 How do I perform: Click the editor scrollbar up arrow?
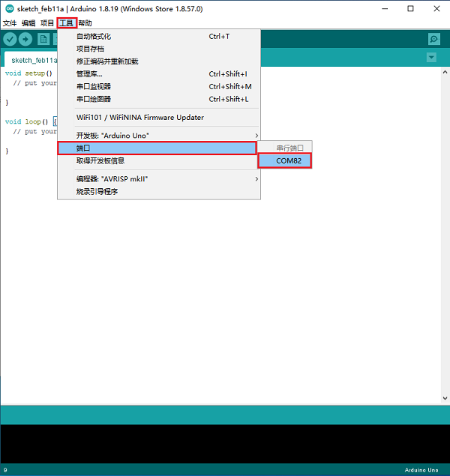coord(445,72)
